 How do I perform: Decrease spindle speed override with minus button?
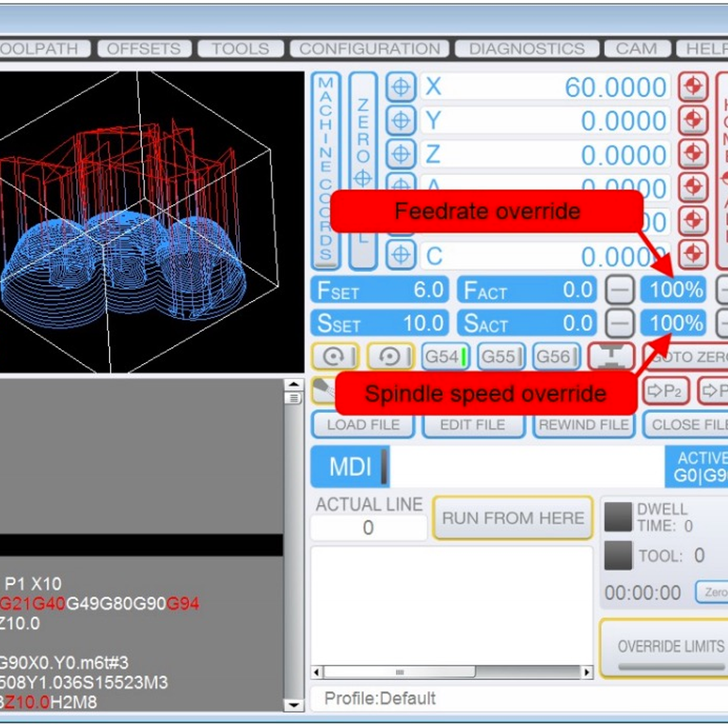(x=619, y=323)
